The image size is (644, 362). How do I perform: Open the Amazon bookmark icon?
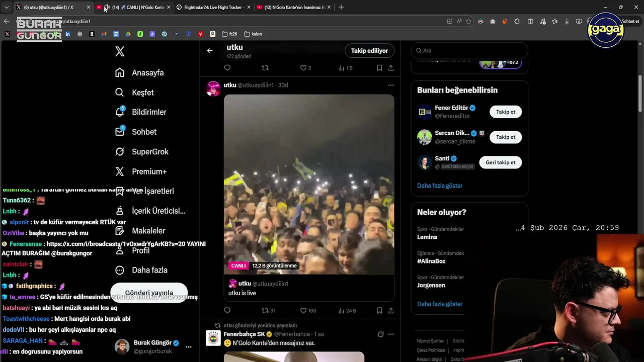pyautogui.click(x=212, y=34)
